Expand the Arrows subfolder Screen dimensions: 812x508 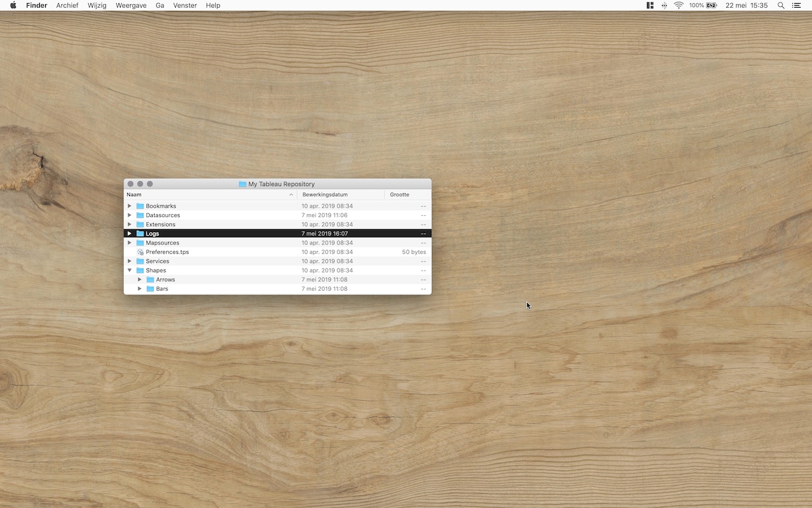pyautogui.click(x=140, y=279)
